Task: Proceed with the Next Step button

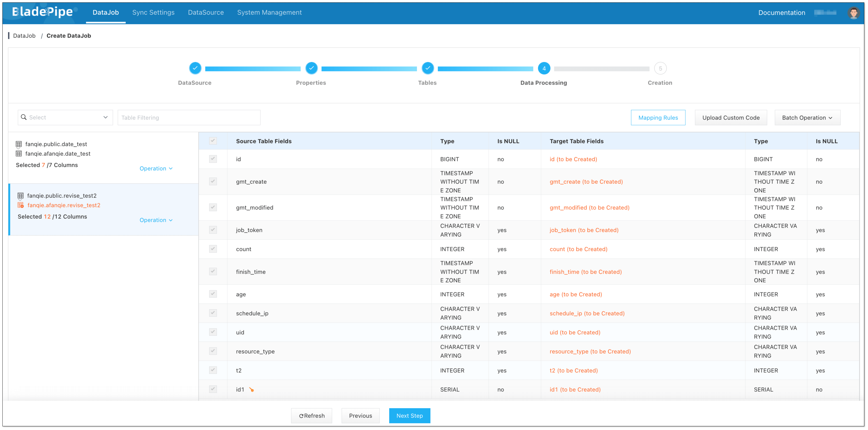Action: [x=409, y=416]
